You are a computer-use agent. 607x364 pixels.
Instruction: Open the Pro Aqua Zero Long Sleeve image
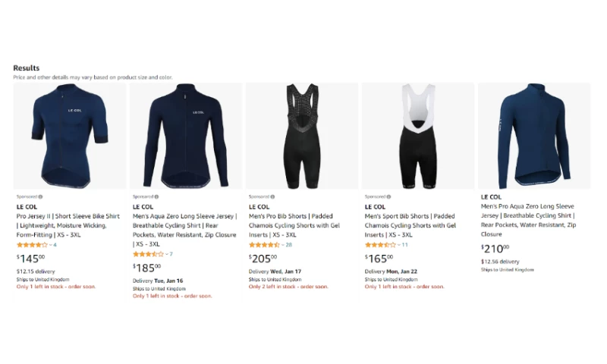point(534,136)
